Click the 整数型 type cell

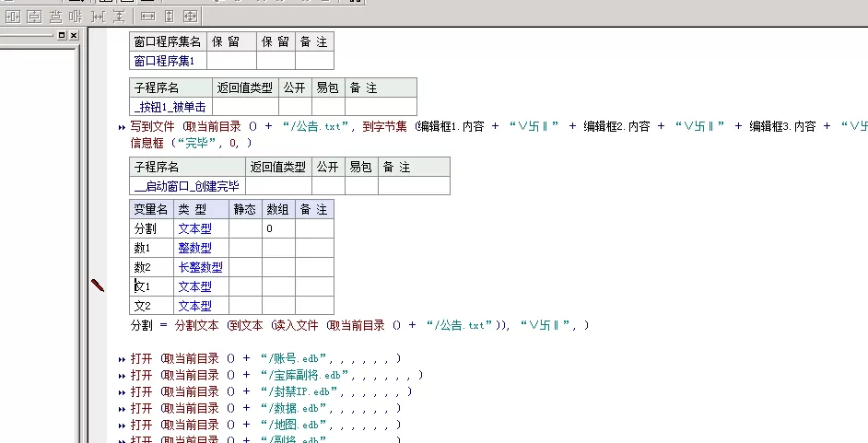tap(201, 248)
